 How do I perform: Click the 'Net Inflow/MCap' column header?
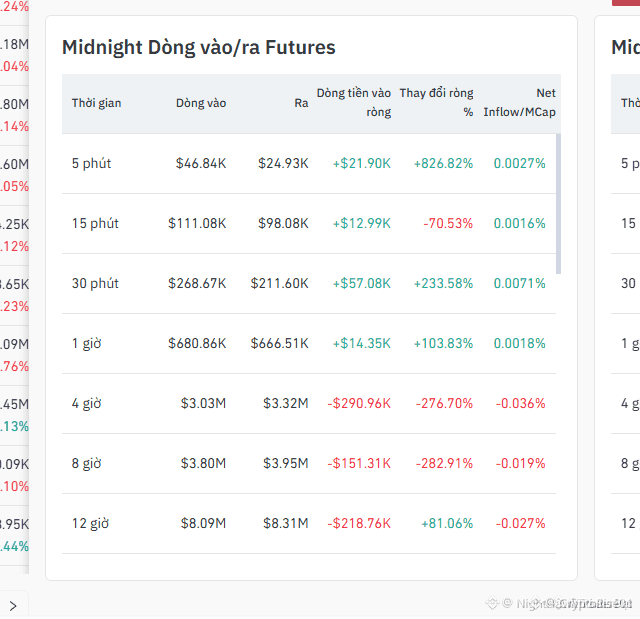pyautogui.click(x=520, y=102)
